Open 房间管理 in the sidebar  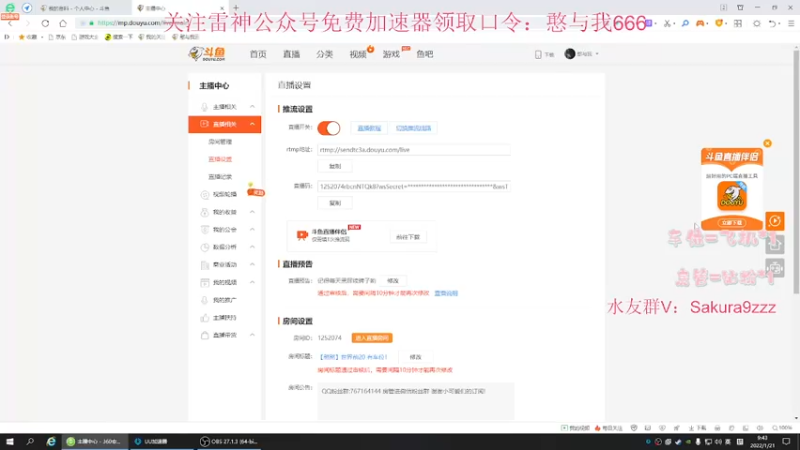(220, 142)
